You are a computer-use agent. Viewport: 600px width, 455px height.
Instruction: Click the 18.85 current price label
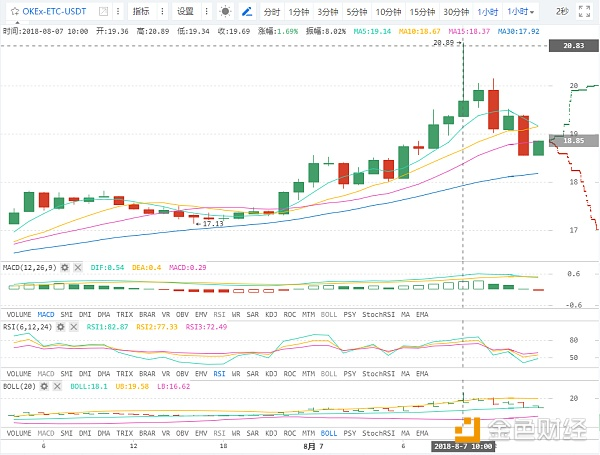tap(574, 141)
